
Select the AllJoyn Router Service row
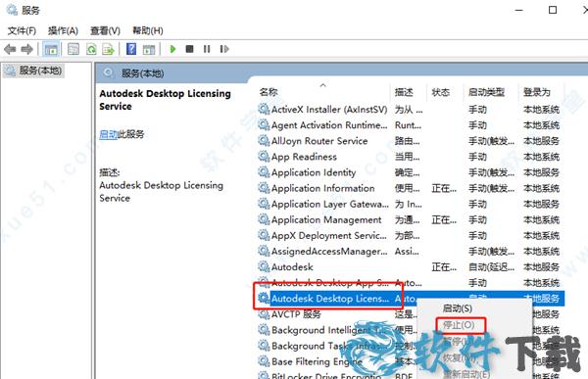410,141
